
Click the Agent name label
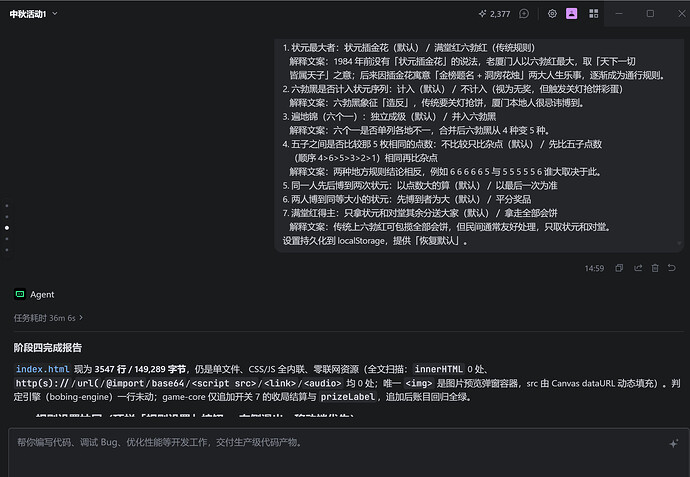(x=42, y=294)
